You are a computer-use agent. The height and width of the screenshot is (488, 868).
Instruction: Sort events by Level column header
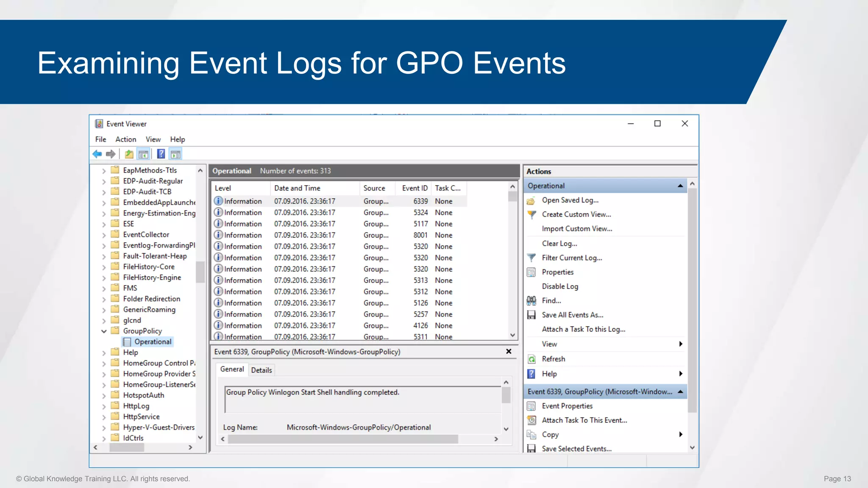tap(241, 188)
